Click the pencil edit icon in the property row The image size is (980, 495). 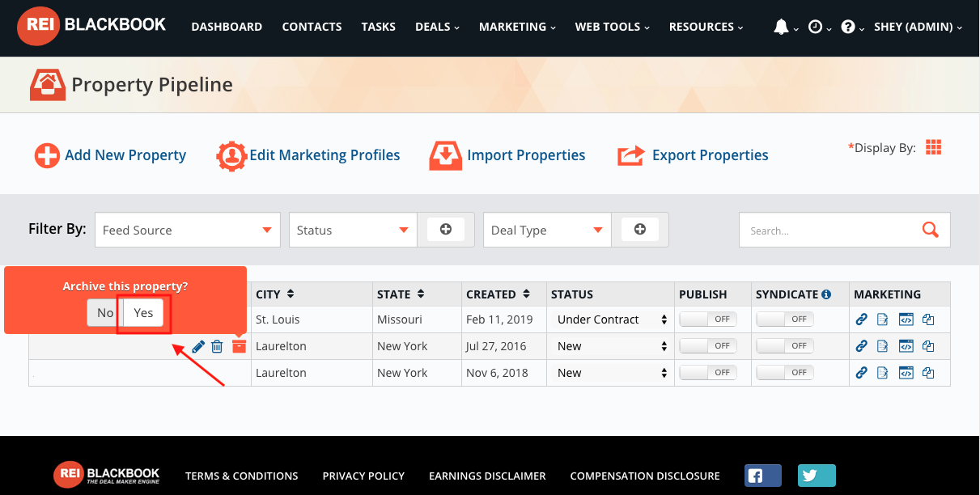[198, 346]
